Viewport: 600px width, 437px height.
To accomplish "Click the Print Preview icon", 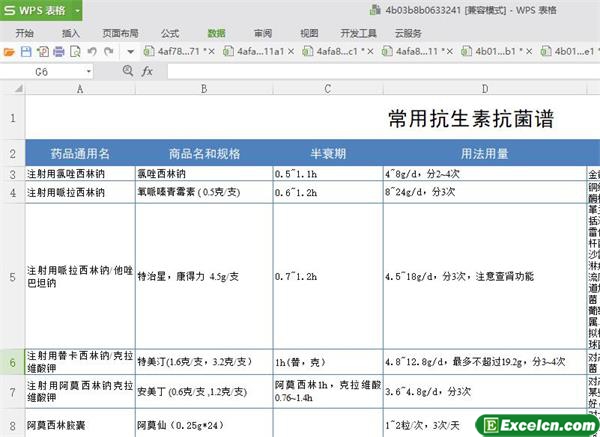I will point(75,51).
